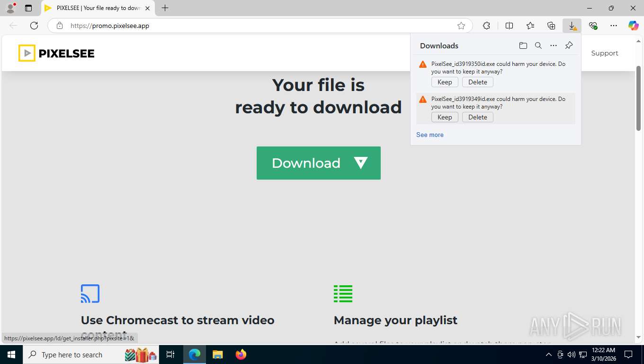
Task: Open more options in Downloads panel
Action: (x=554, y=45)
